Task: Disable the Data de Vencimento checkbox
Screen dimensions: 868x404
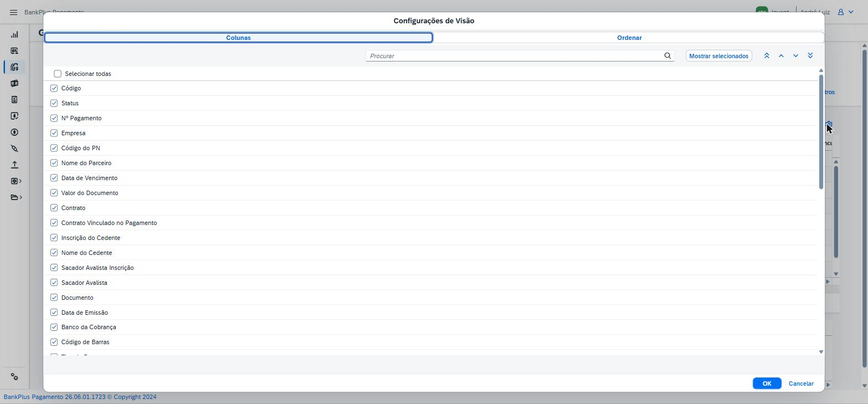Action: coord(54,178)
